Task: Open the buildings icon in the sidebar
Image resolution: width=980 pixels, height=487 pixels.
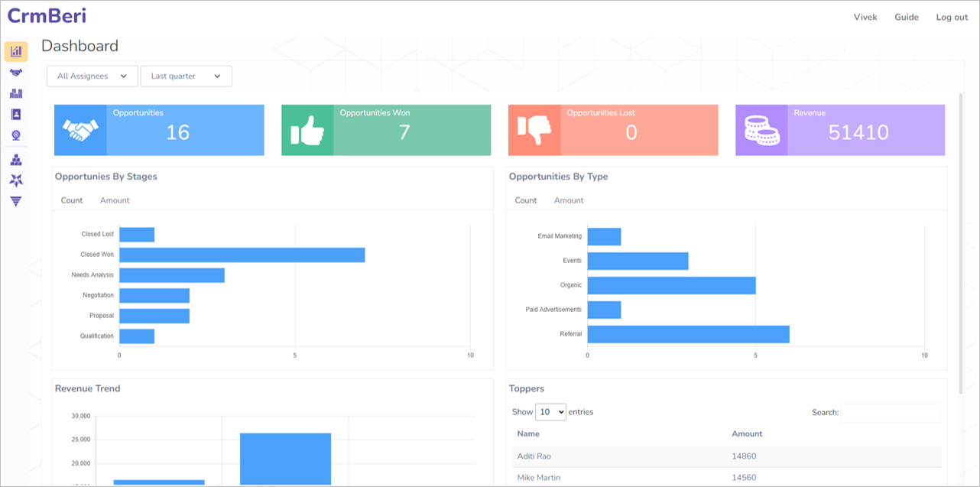Action: 16,93
